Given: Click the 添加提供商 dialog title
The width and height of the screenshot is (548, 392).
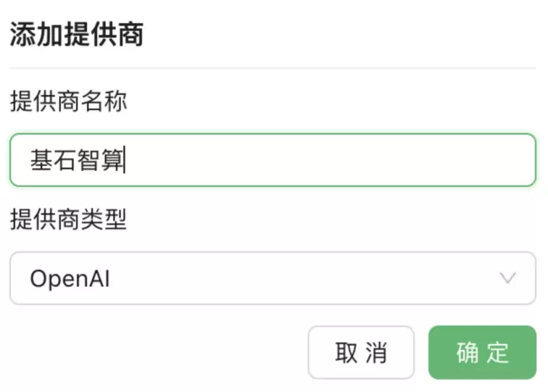Looking at the screenshot, I should coord(76,34).
